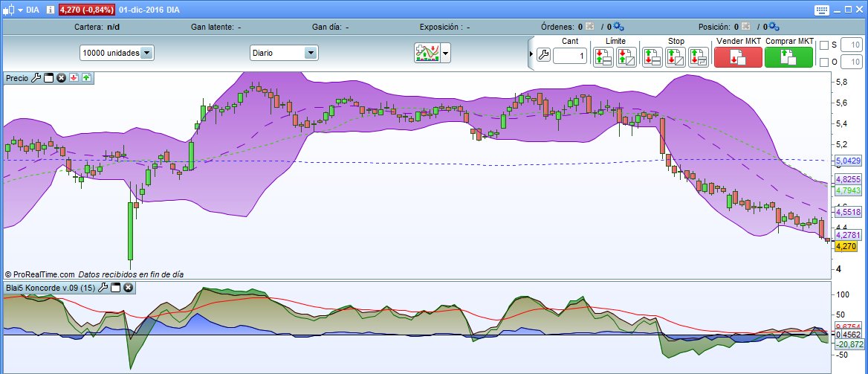Place second Stop order on chart icon

pyautogui.click(x=676, y=57)
